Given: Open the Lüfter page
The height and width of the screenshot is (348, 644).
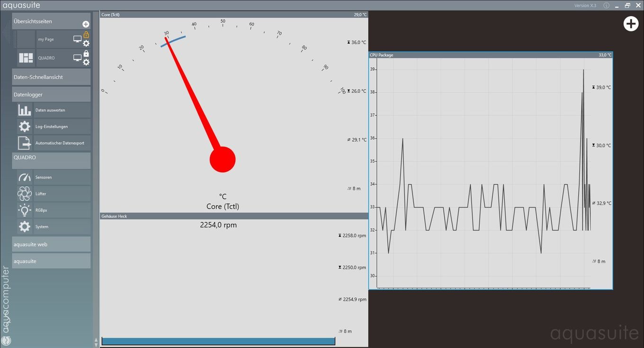Looking at the screenshot, I should 62,193.
